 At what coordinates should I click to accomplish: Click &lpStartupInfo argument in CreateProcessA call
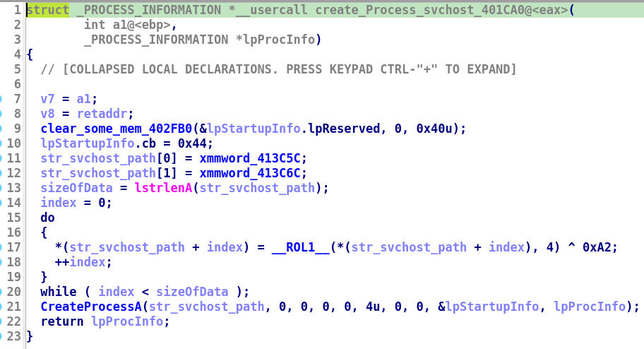(489, 306)
